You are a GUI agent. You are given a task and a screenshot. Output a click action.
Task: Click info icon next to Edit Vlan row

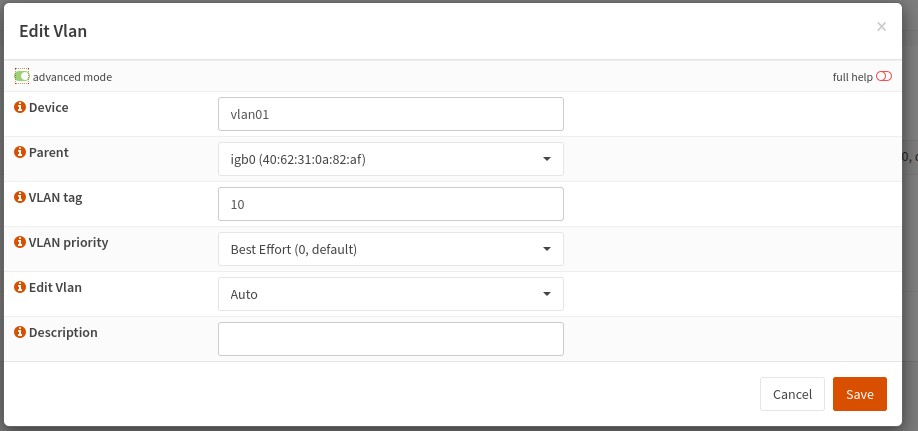coord(20,287)
